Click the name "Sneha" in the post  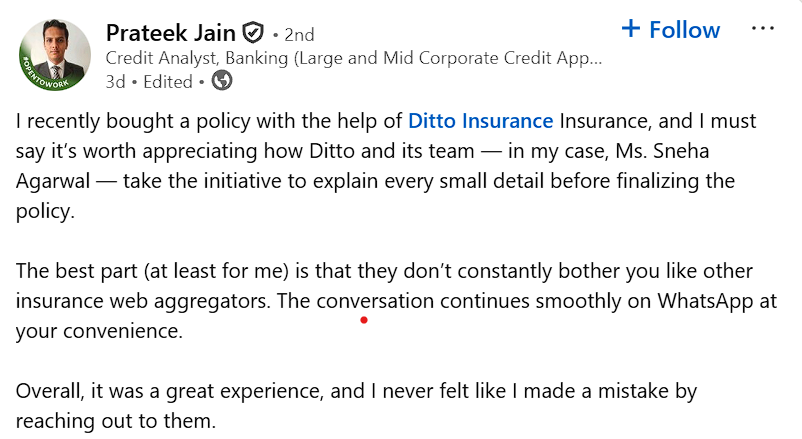pos(690,153)
